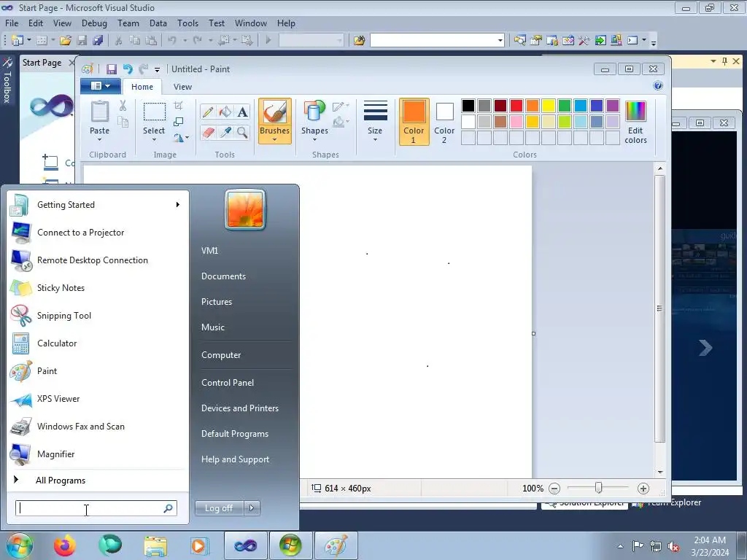Open the Tools menu in Visual Studio
The height and width of the screenshot is (560, 747).
click(187, 23)
